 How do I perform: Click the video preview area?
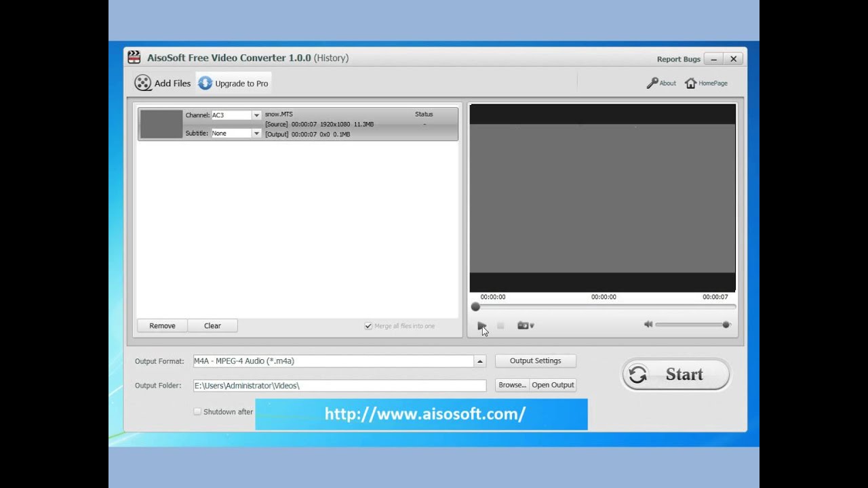(602, 198)
